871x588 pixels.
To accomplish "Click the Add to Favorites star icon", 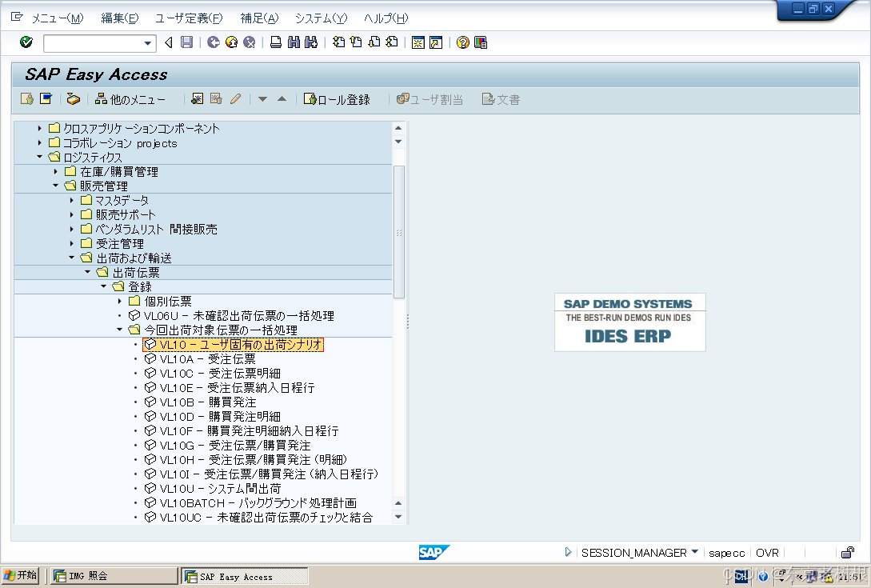I will 197,99.
